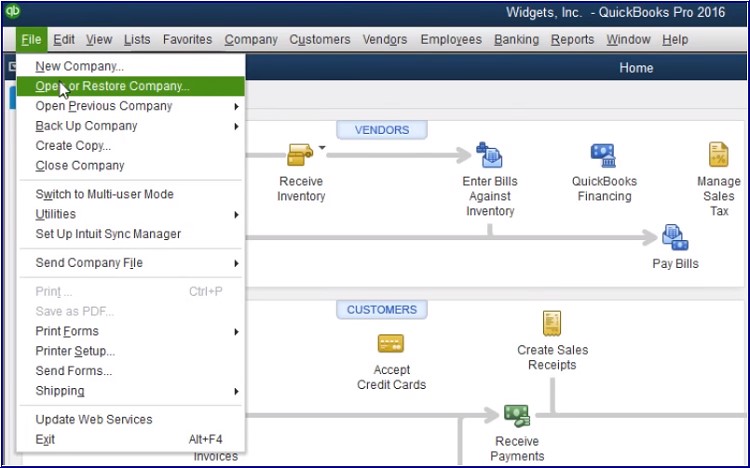Open Enter Bills Against Inventory icon
The width and height of the screenshot is (750, 468).
click(489, 155)
